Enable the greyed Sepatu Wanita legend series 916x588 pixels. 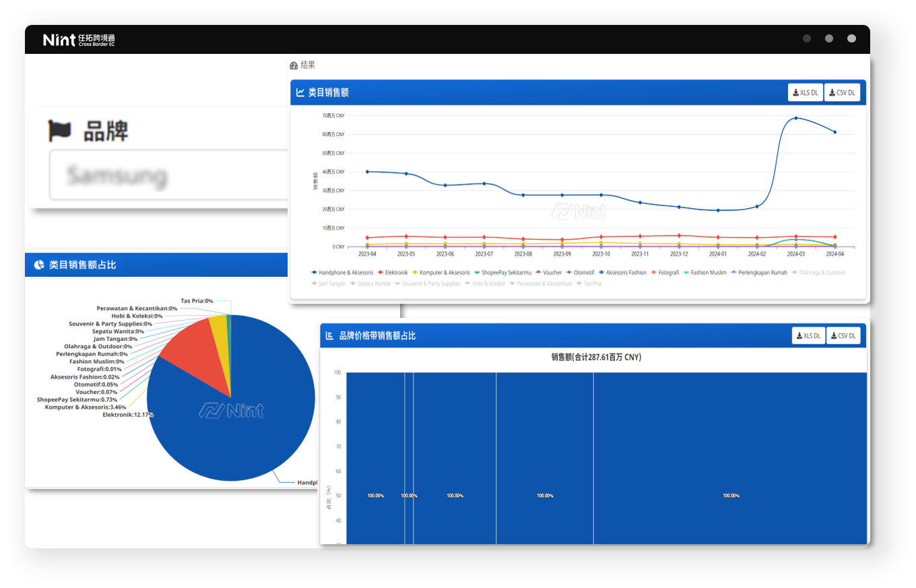coord(370,284)
